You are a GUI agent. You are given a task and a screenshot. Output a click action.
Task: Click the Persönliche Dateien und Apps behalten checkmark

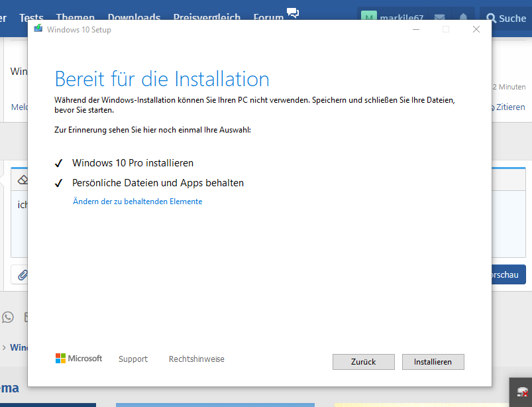[x=58, y=184]
